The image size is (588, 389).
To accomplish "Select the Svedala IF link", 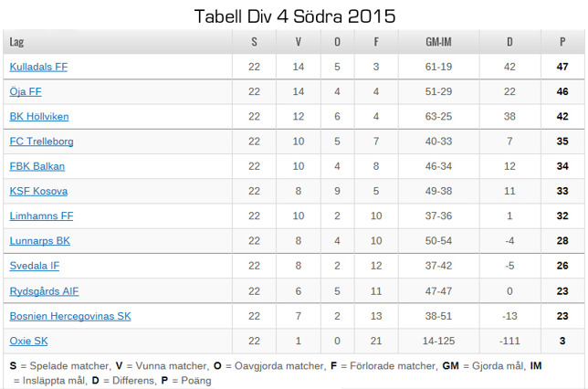I will pyautogui.click(x=35, y=266).
